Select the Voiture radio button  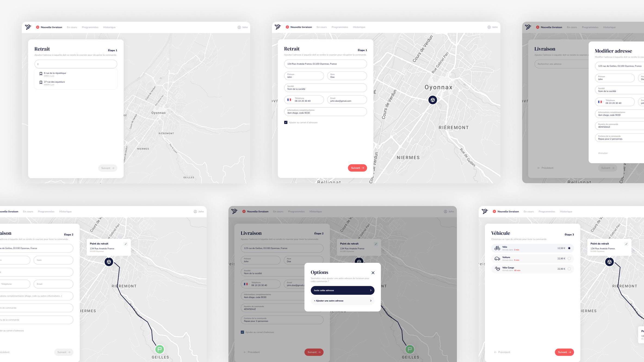[569, 258]
